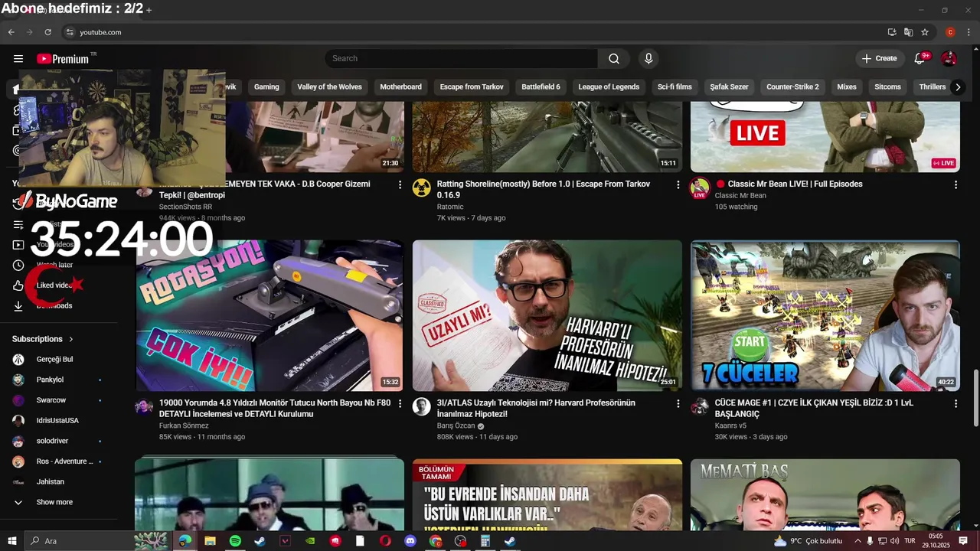Show more category chips with right arrow
The image size is (980, 551).
[957, 87]
